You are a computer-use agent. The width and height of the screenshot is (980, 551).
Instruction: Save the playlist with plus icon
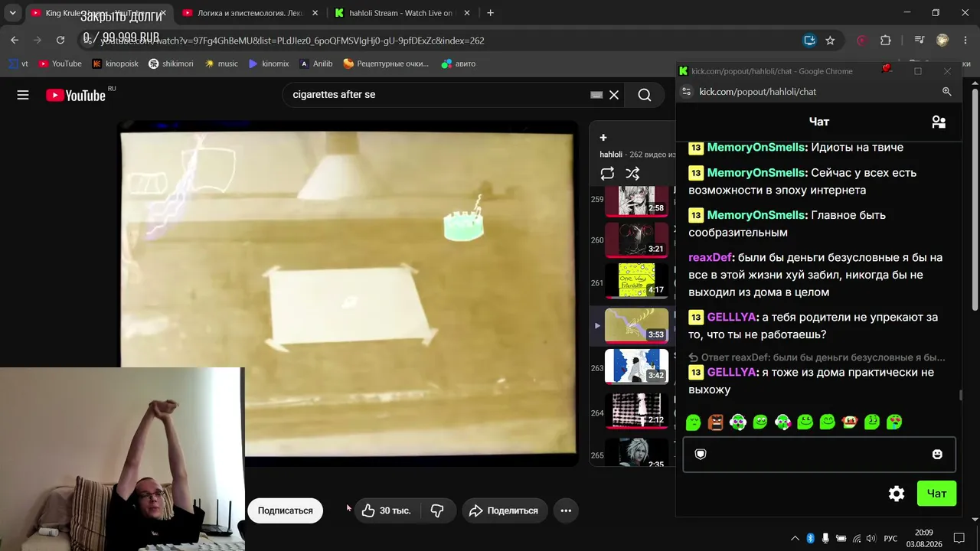tap(603, 138)
